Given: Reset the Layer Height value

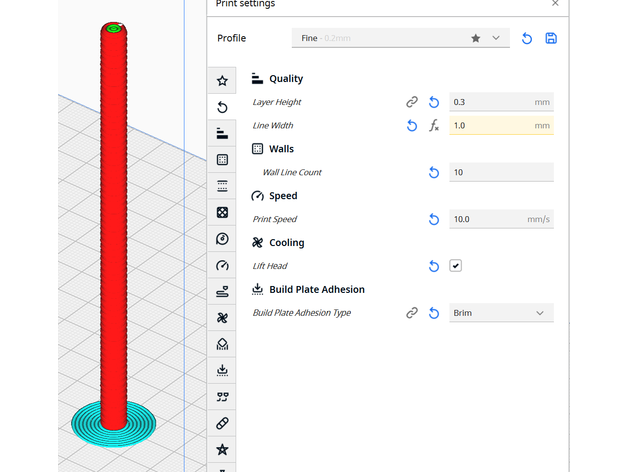Looking at the screenshot, I should click(x=434, y=102).
